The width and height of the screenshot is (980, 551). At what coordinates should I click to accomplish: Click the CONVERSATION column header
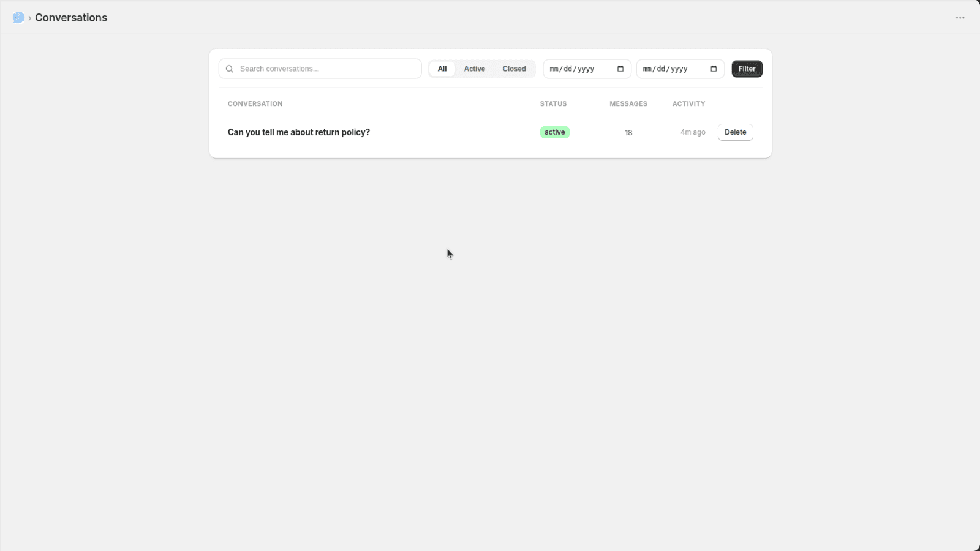(255, 104)
